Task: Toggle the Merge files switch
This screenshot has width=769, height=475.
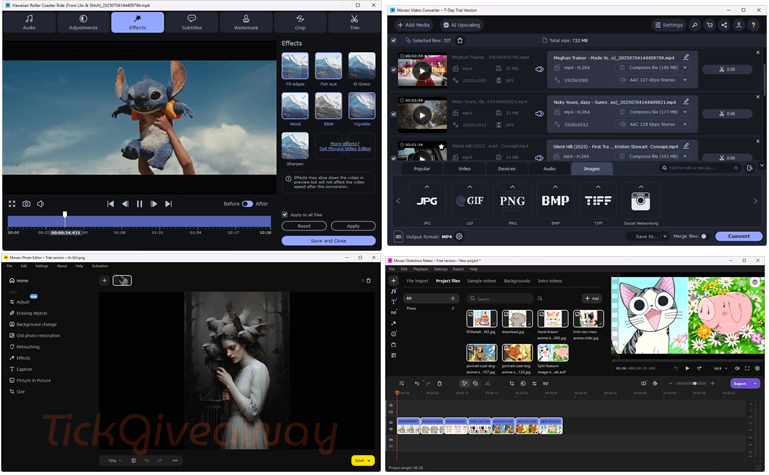Action: coord(703,236)
